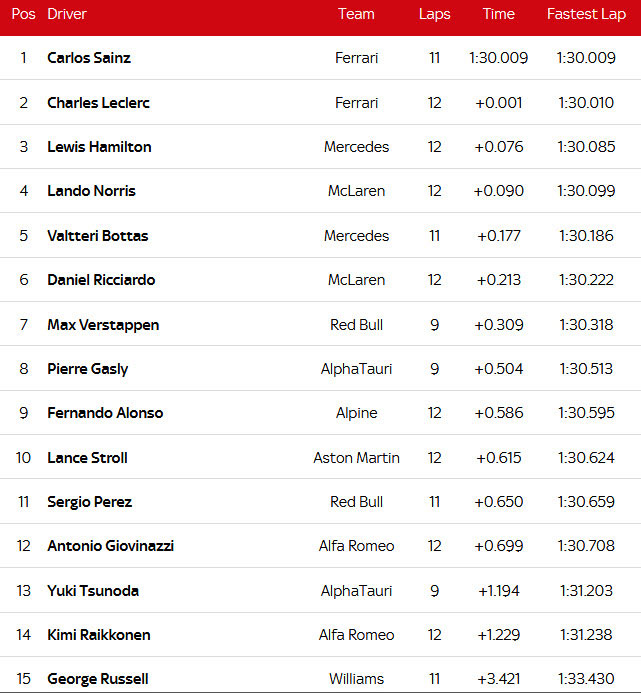Click Daniel Ricciardo's McLaren team cell
This screenshot has height=693, width=641.
pos(356,280)
